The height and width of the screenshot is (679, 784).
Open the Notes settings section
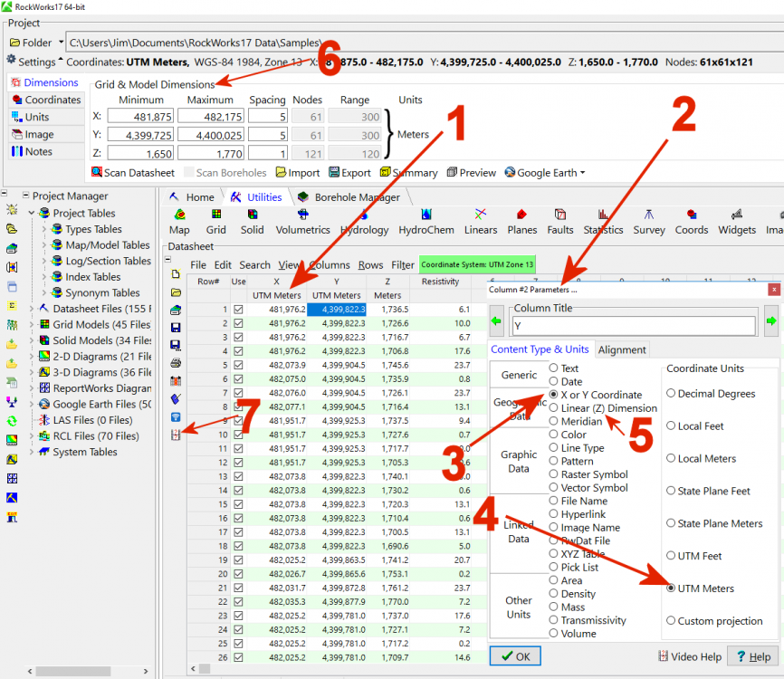pyautogui.click(x=46, y=151)
